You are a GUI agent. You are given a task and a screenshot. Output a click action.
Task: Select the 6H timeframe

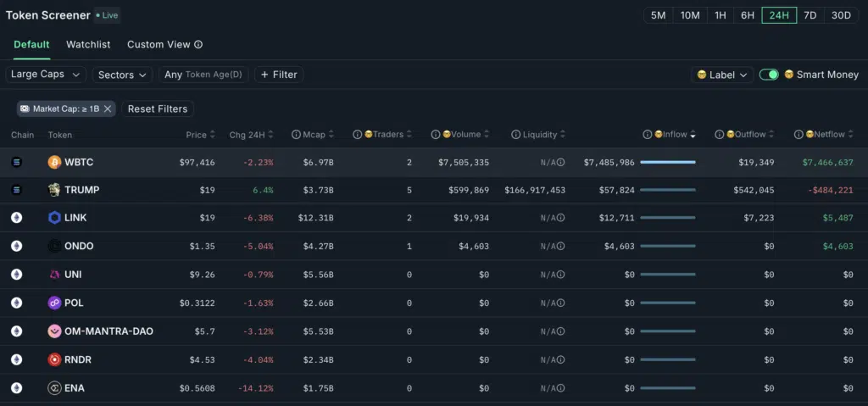click(748, 15)
